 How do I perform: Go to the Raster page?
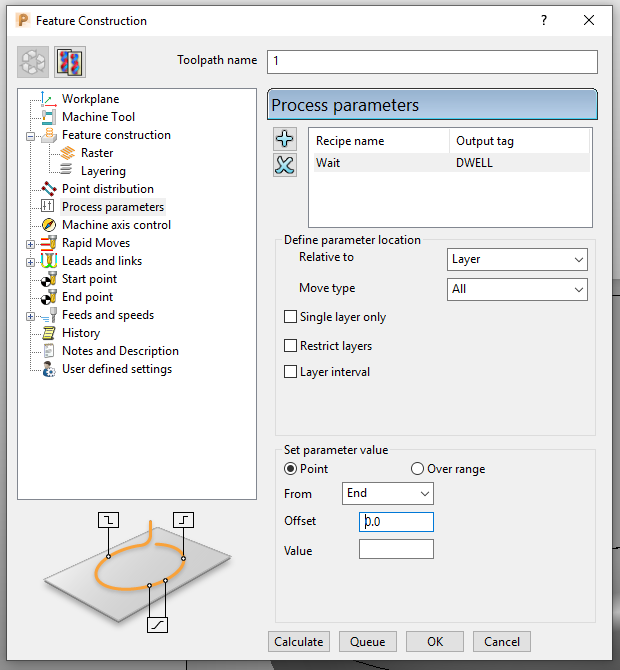[x=97, y=153]
